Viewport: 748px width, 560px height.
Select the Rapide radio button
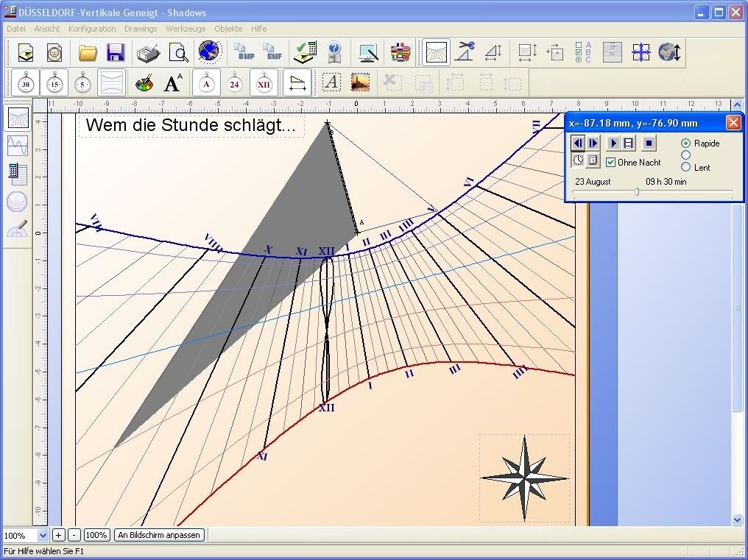686,143
